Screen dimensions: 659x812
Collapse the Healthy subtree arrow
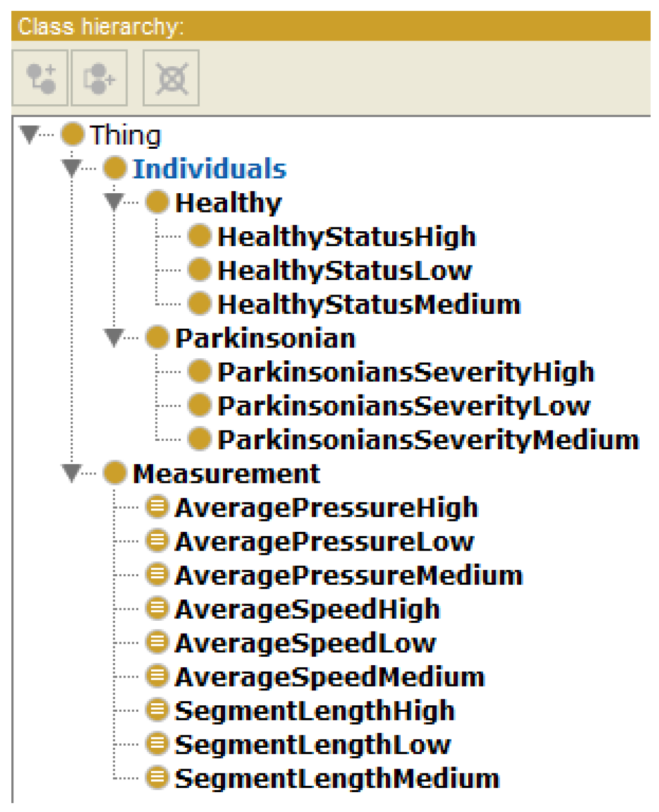(x=114, y=202)
